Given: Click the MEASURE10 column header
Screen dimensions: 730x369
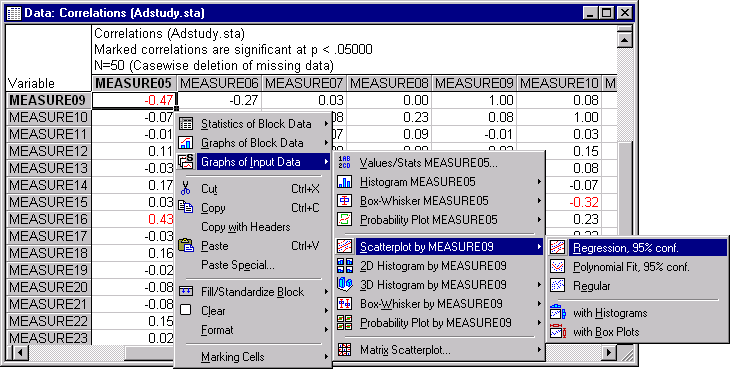Looking at the screenshot, I should point(559,83).
